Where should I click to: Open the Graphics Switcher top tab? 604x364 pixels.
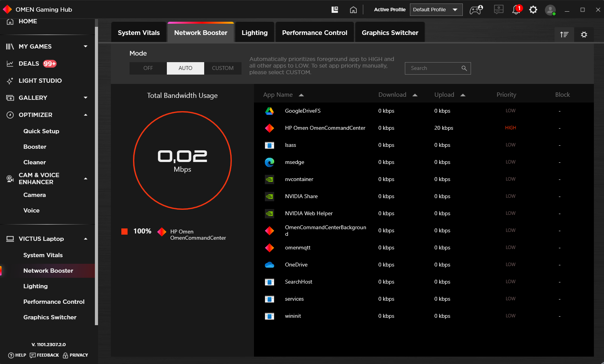tap(390, 32)
